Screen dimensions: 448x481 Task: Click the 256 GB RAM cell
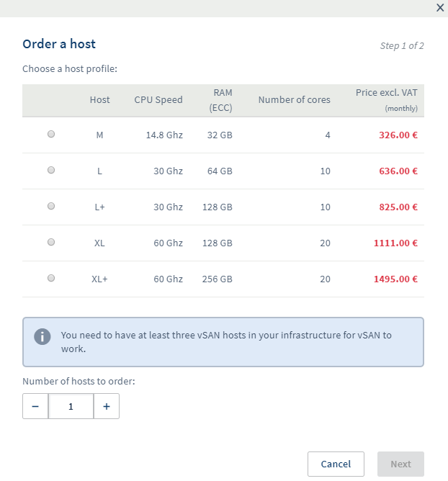(x=217, y=279)
